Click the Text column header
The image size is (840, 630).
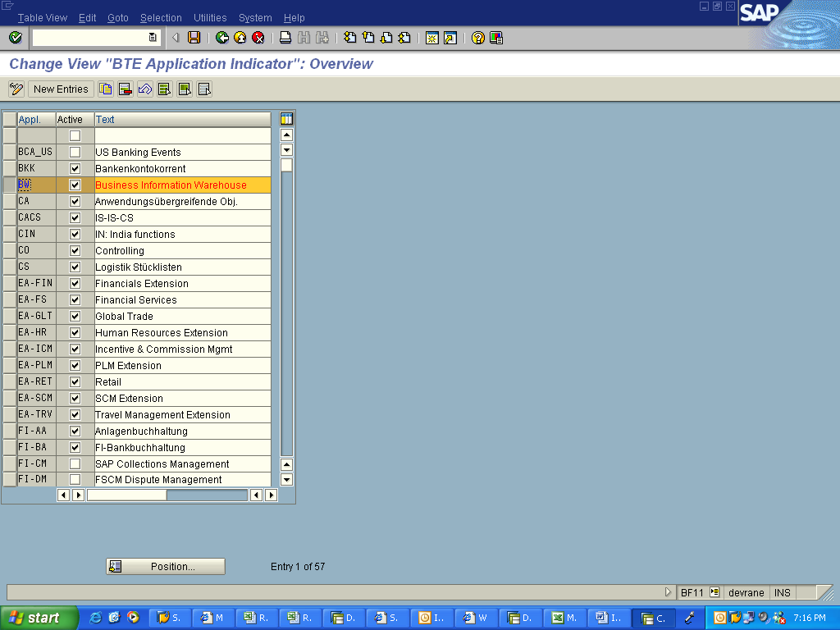coord(183,120)
